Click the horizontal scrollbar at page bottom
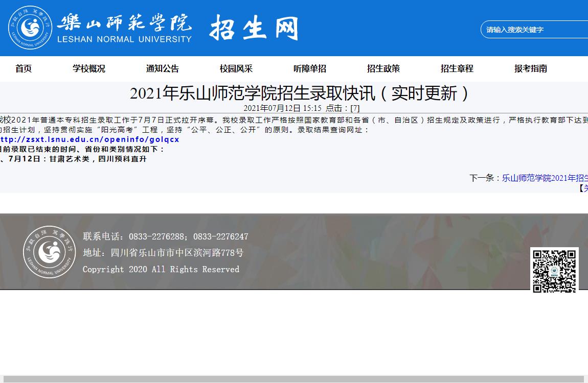The image size is (588, 383). point(294,379)
